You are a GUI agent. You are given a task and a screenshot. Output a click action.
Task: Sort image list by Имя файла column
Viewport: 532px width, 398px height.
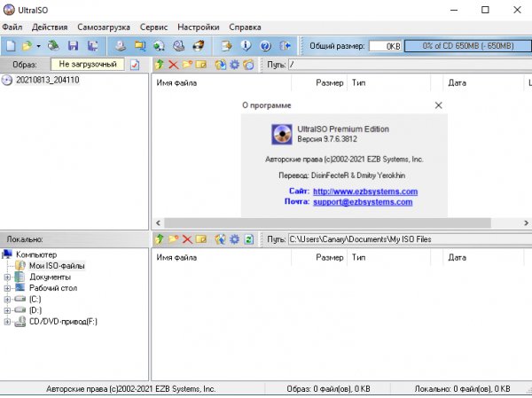(222, 82)
